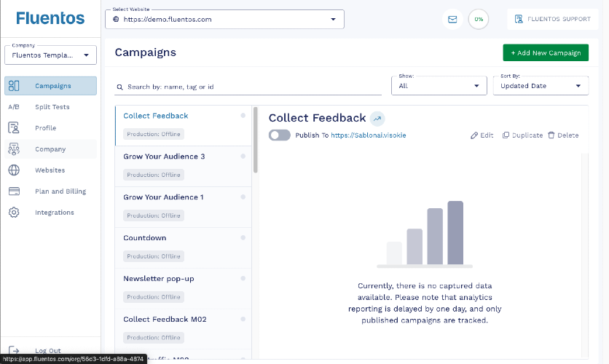Open Fluentos Support button

(x=552, y=19)
